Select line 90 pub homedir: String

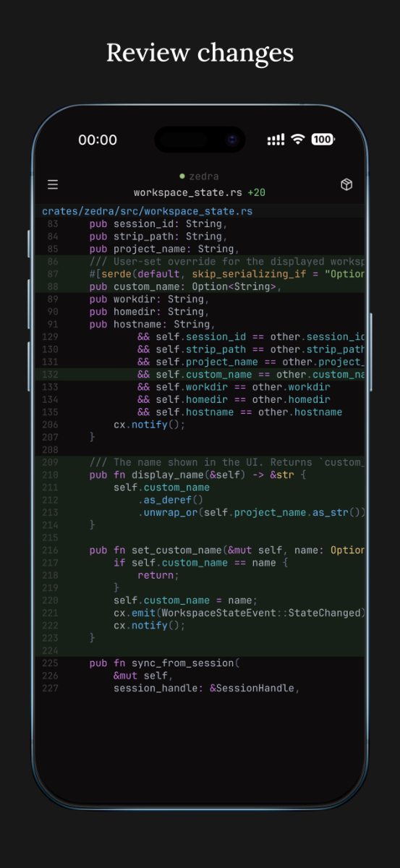point(149,312)
